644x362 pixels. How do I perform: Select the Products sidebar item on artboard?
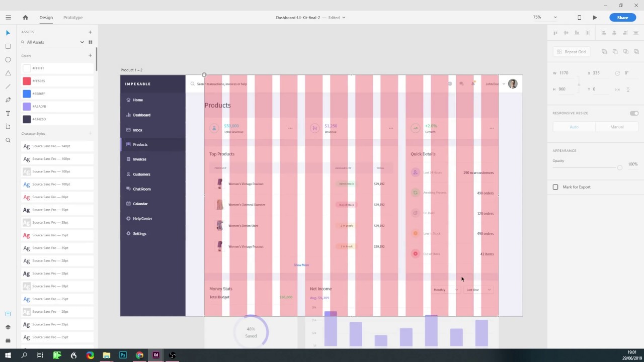point(153,144)
